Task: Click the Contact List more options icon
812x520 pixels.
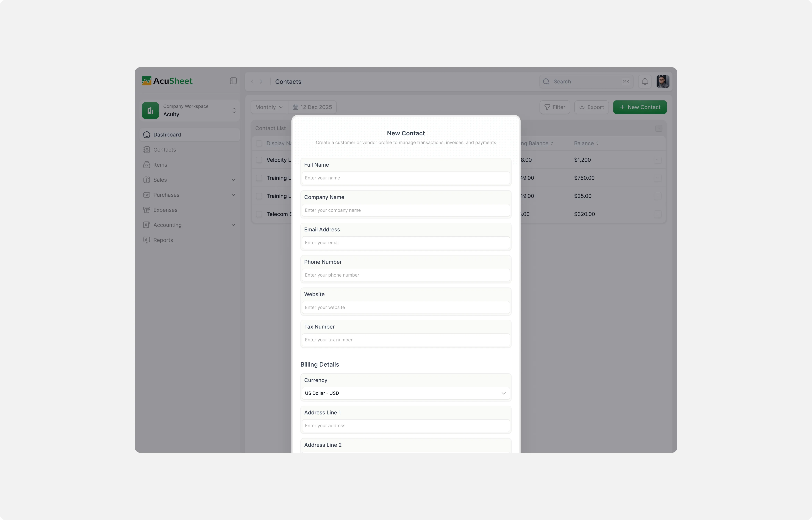Action: 659,128
